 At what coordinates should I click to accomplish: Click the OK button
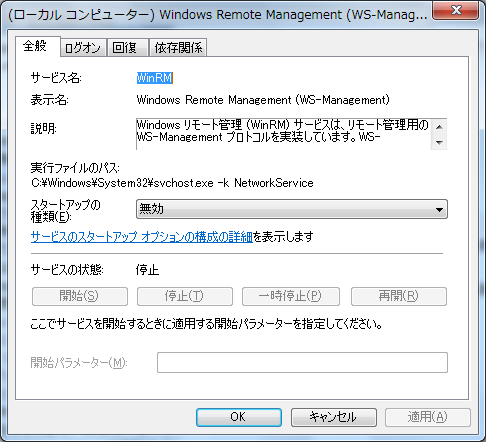click(239, 417)
